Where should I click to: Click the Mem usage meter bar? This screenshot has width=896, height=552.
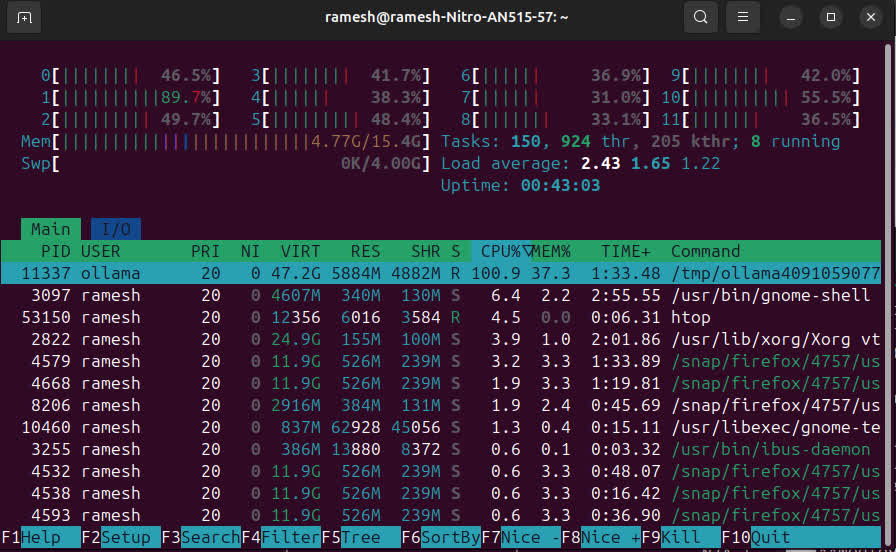226,142
